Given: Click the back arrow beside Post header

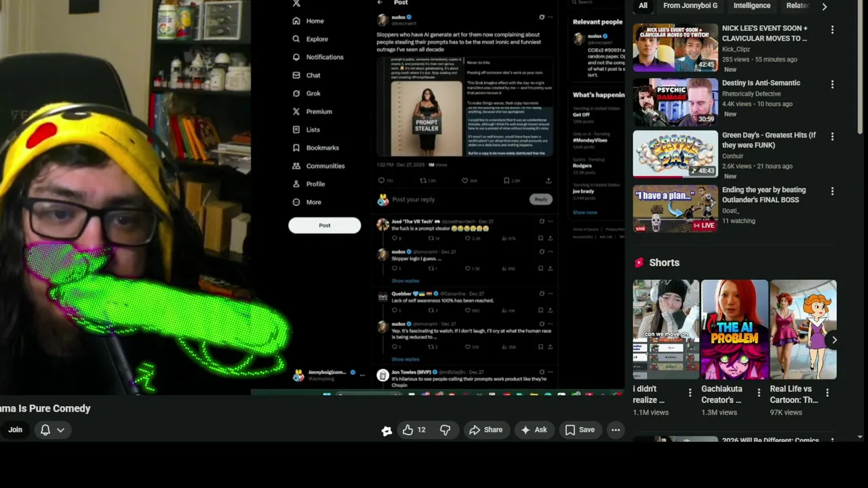Looking at the screenshot, I should click(x=380, y=3).
